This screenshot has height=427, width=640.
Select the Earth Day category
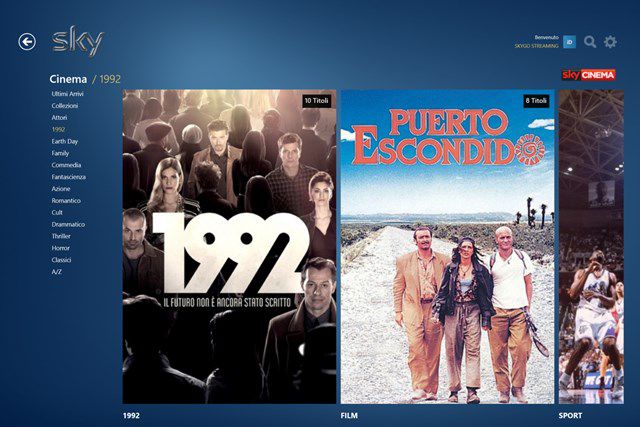coord(64,141)
